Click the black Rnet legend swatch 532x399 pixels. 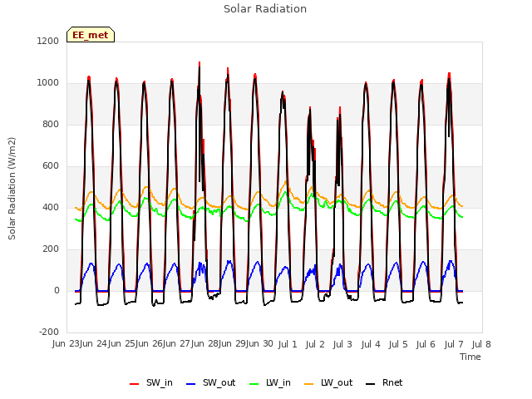[370, 384]
